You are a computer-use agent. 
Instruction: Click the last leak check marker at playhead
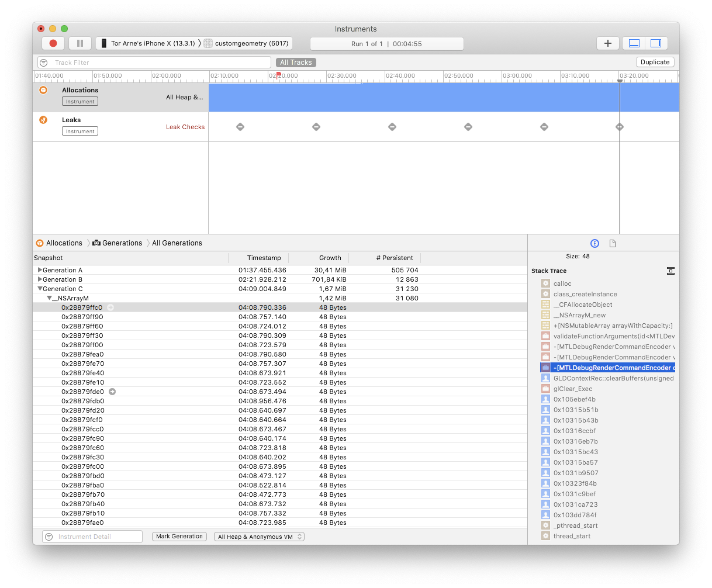tap(620, 127)
